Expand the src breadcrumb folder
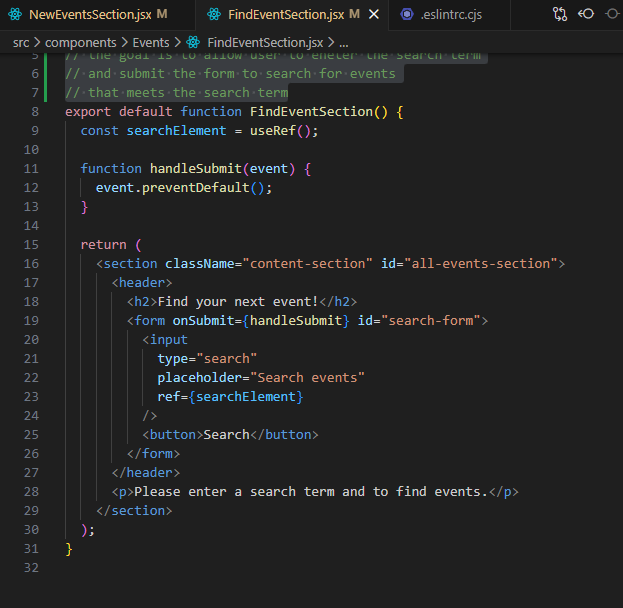The height and width of the screenshot is (608, 623). pos(21,43)
